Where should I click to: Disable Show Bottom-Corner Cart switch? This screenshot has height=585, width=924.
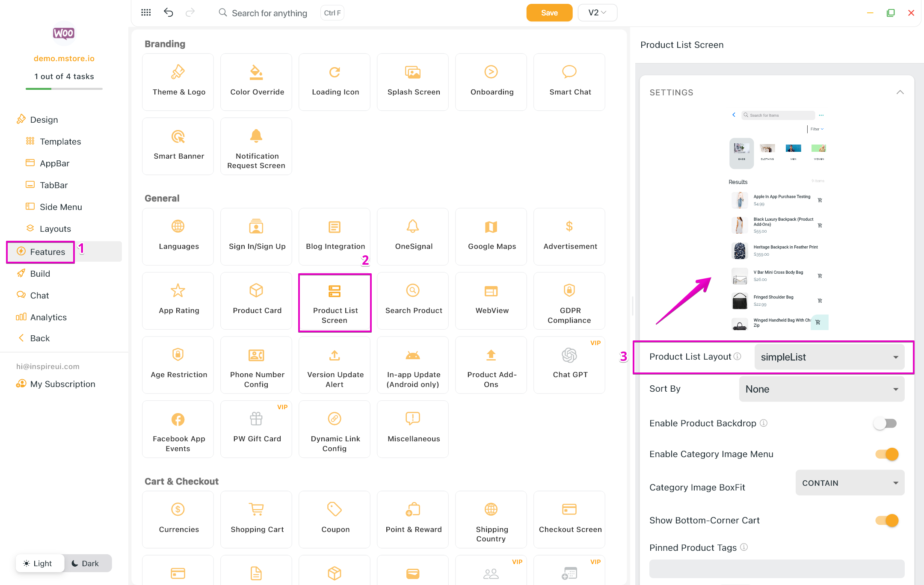coord(887,520)
